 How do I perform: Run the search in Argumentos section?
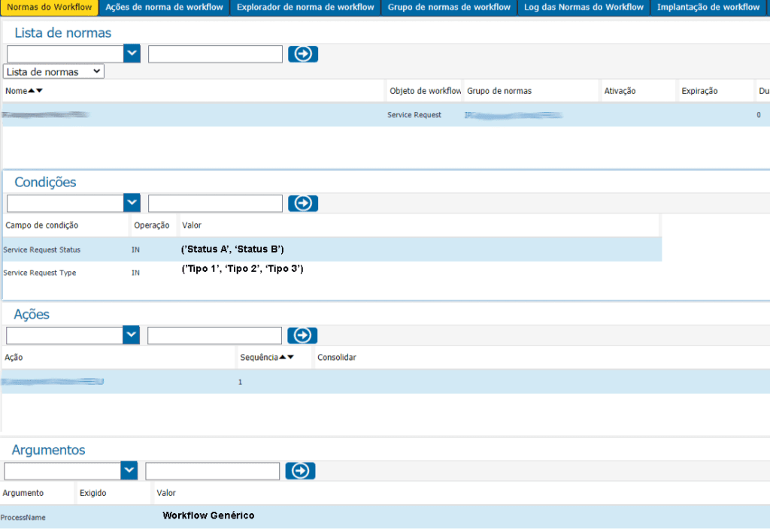[x=300, y=470]
